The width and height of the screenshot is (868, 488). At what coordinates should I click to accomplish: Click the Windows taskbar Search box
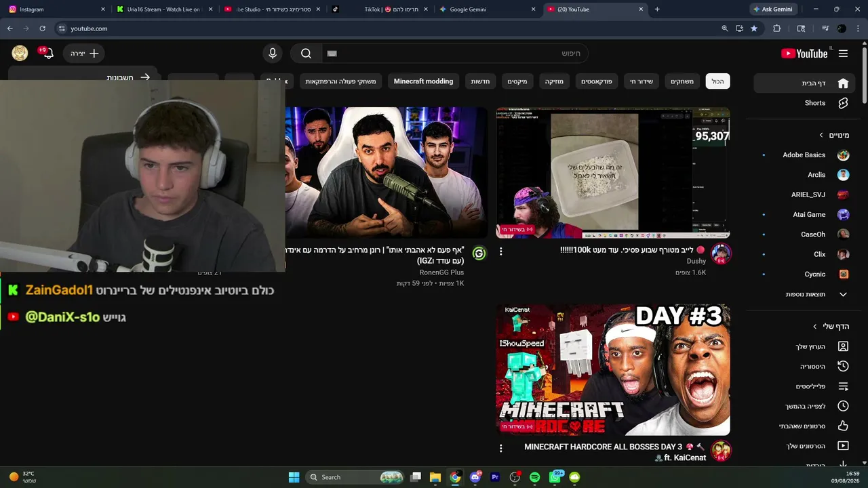click(x=355, y=477)
